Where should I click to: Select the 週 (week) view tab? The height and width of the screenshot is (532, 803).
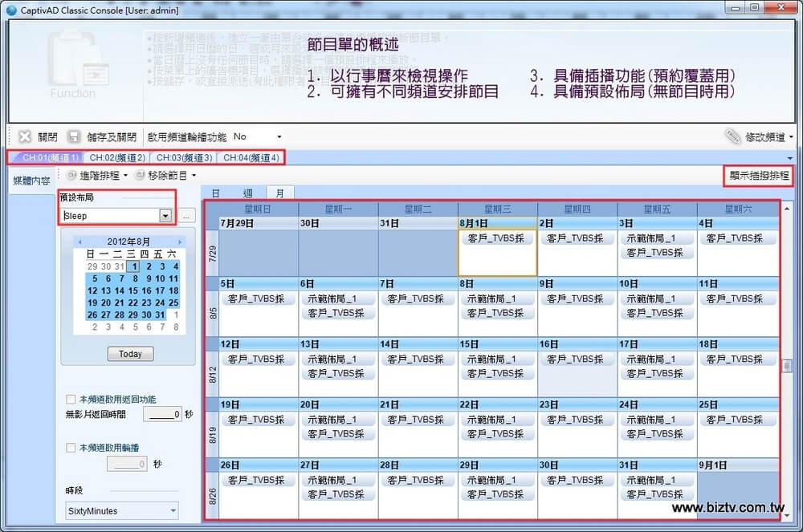(247, 193)
